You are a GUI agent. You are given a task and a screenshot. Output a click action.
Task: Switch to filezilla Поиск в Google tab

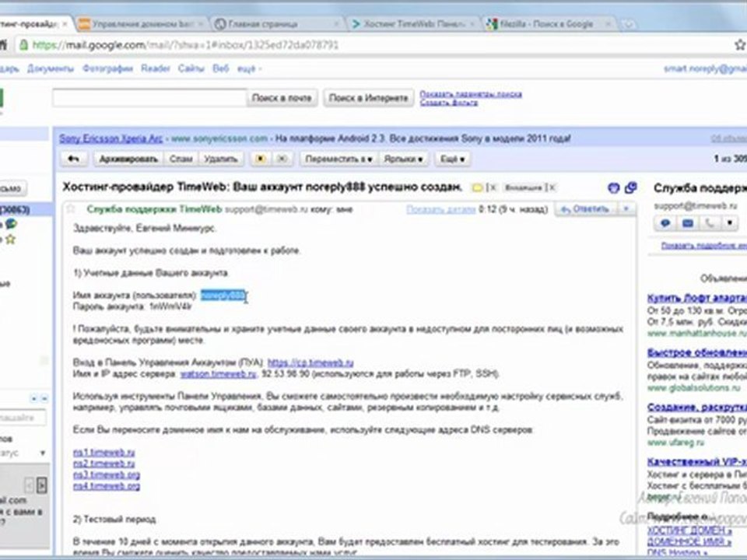(549, 24)
